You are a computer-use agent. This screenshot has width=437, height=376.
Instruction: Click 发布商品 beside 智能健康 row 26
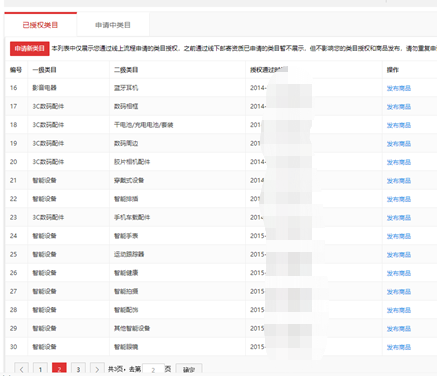pos(399,273)
